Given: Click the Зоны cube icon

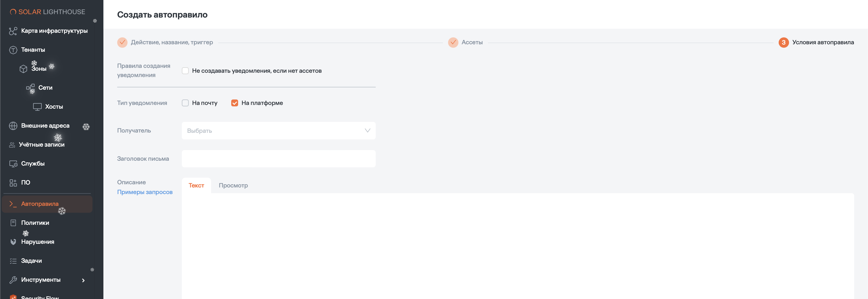Looking at the screenshot, I should [23, 69].
